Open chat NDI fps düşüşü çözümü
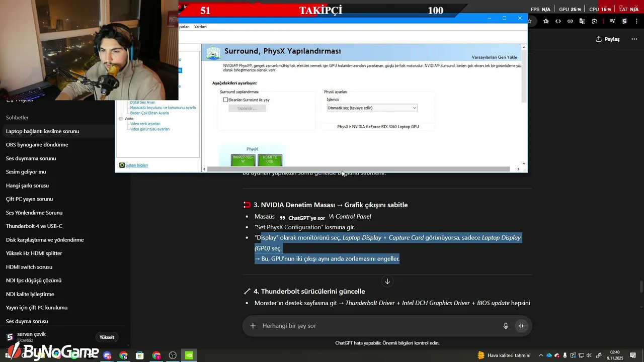 (x=34, y=281)
